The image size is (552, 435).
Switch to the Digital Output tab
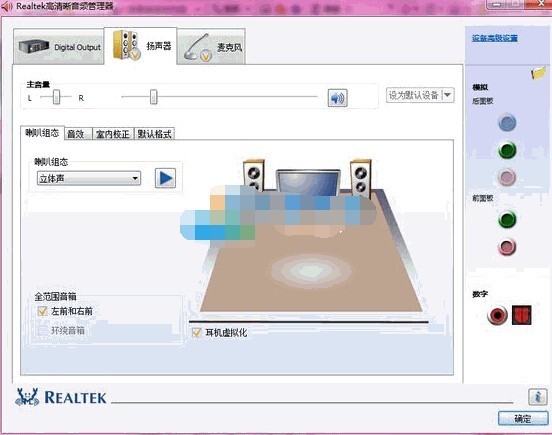tap(59, 46)
